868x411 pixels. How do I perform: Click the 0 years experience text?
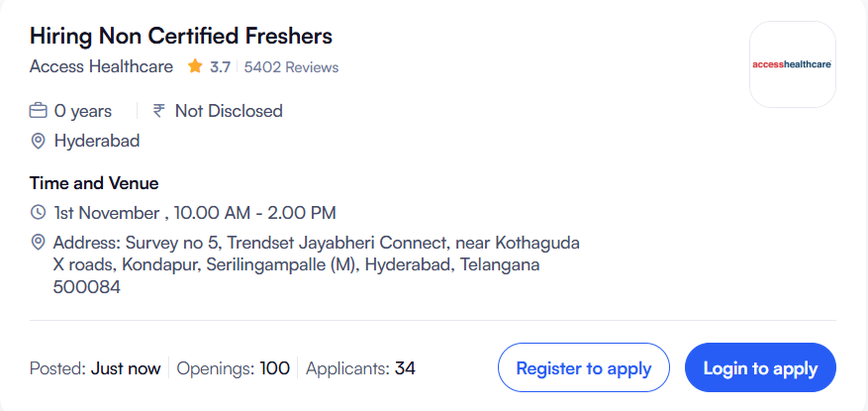pyautogui.click(x=83, y=111)
